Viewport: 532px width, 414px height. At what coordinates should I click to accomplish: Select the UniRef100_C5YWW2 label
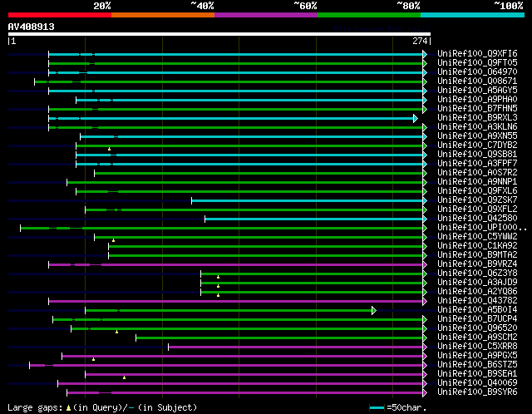(x=477, y=237)
